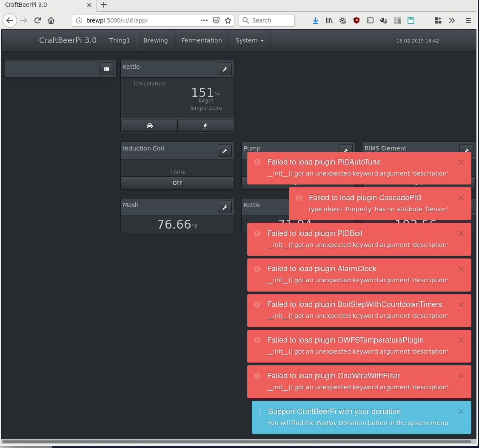The height and width of the screenshot is (448, 479).
Task: Click the CraftBeerPi 3.0 brand link
Action: tap(68, 40)
